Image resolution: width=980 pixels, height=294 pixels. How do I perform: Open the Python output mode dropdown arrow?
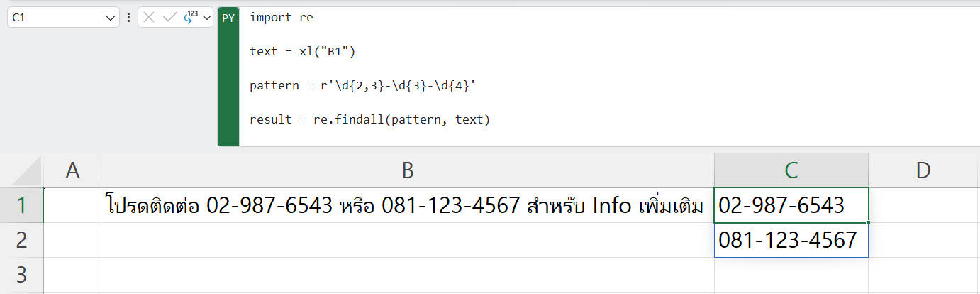pos(207,18)
